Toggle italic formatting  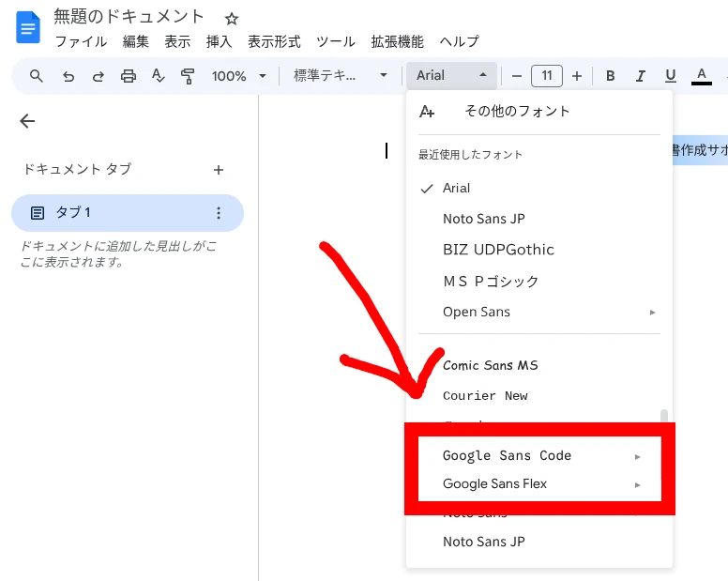641,76
